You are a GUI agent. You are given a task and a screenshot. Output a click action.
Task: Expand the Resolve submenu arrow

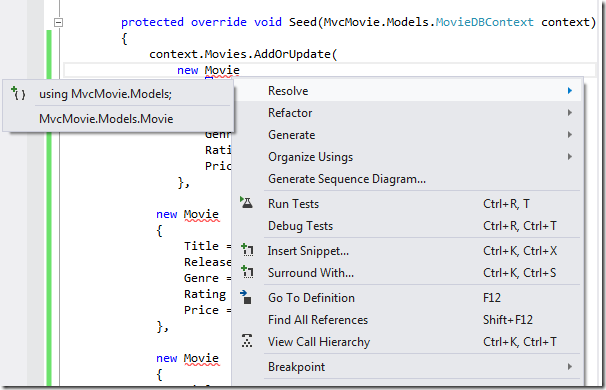pyautogui.click(x=570, y=90)
